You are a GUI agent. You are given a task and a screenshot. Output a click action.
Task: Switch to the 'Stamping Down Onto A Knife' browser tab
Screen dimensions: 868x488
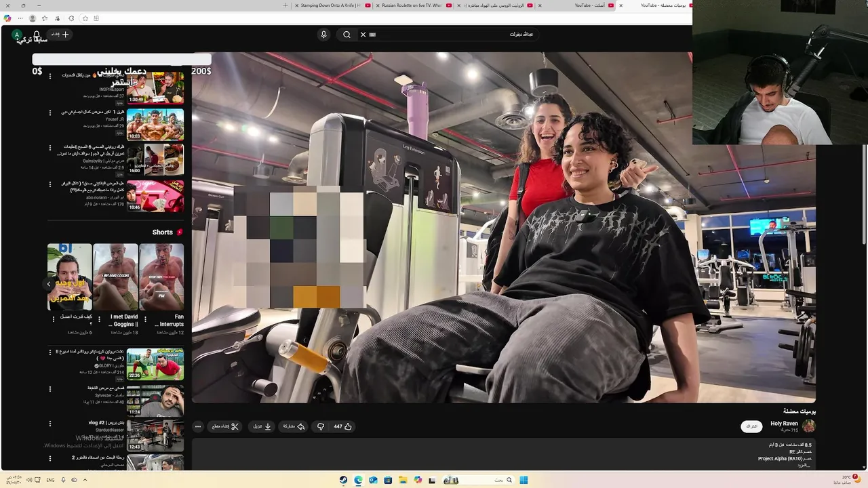[x=332, y=5]
